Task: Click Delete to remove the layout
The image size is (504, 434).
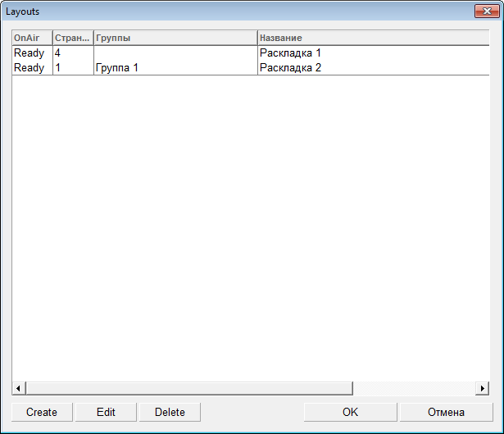Action: click(170, 412)
